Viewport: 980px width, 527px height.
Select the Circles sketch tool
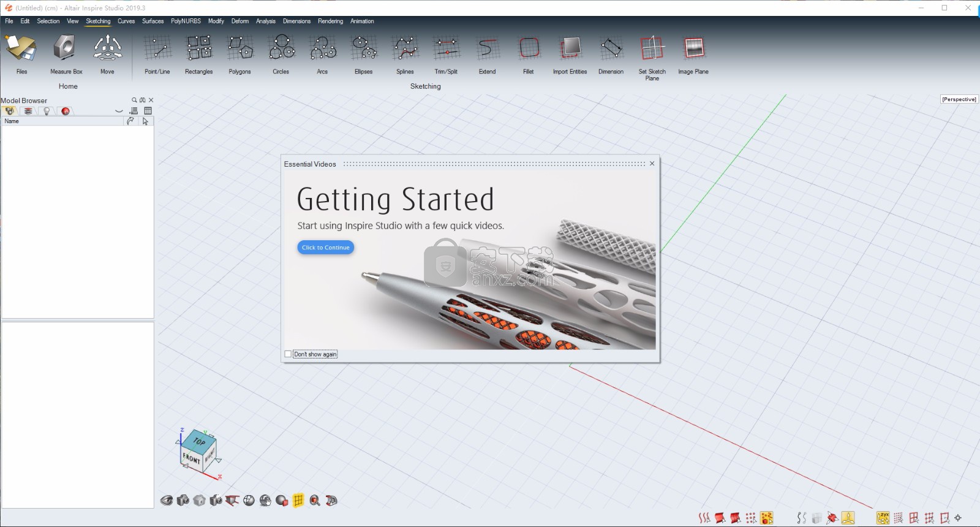tap(281, 54)
